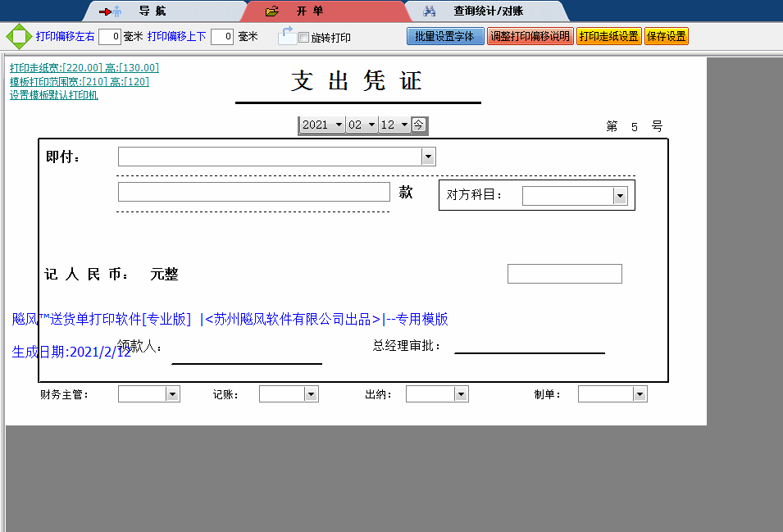Open the 即付 payee dropdown
783x532 pixels.
pyautogui.click(x=428, y=156)
